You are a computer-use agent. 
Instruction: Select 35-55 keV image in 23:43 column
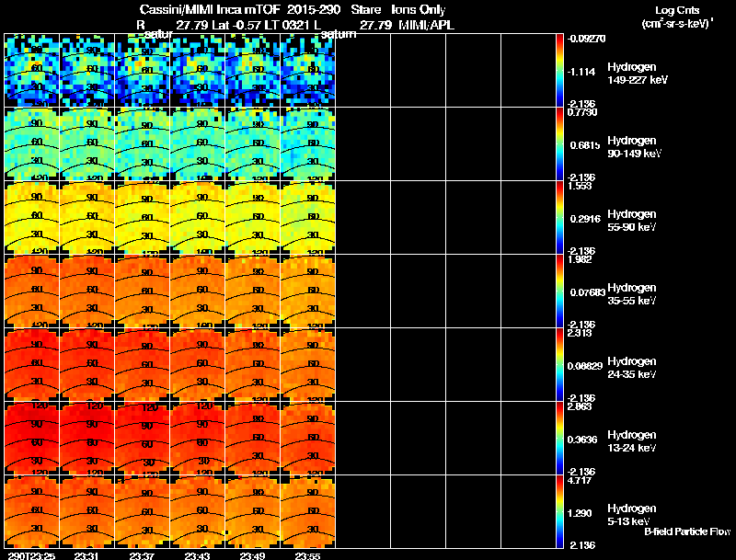[x=197, y=291]
